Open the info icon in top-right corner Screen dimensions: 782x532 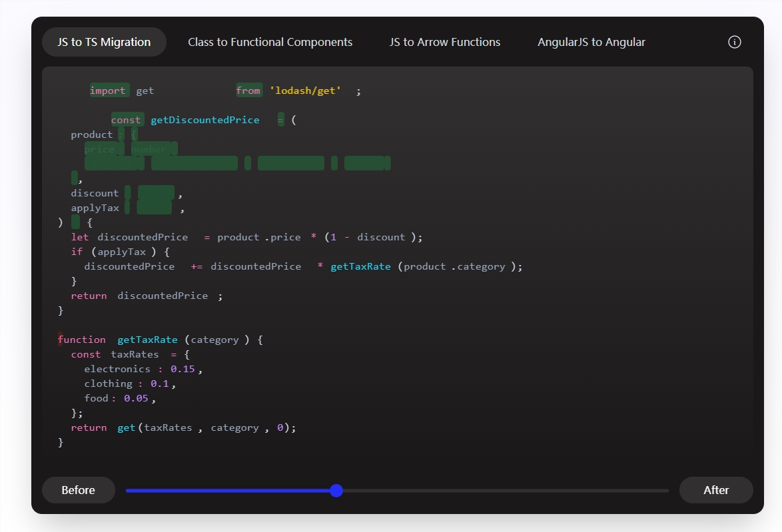(x=734, y=42)
